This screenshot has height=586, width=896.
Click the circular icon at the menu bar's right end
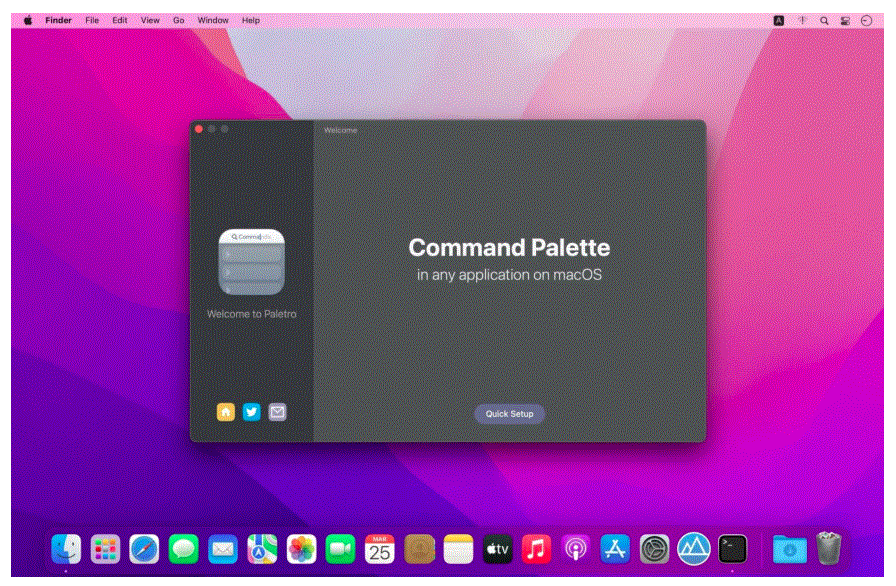(866, 21)
